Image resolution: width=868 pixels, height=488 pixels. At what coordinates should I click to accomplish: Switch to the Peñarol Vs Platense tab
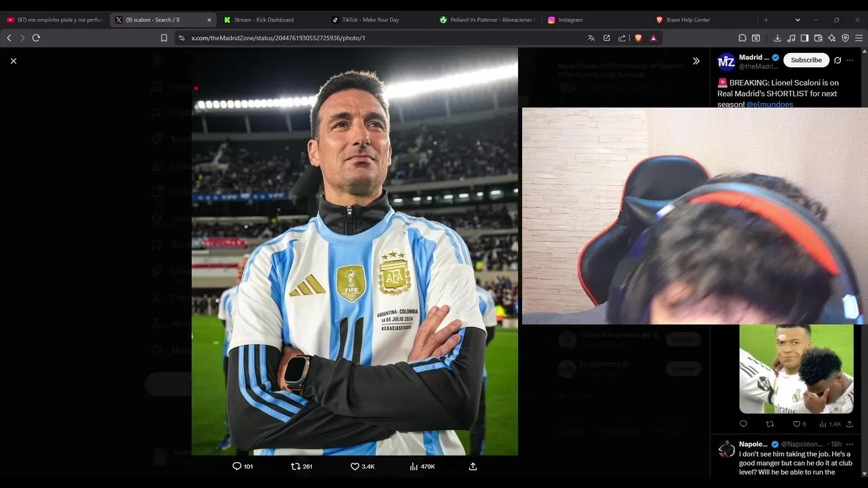point(487,20)
